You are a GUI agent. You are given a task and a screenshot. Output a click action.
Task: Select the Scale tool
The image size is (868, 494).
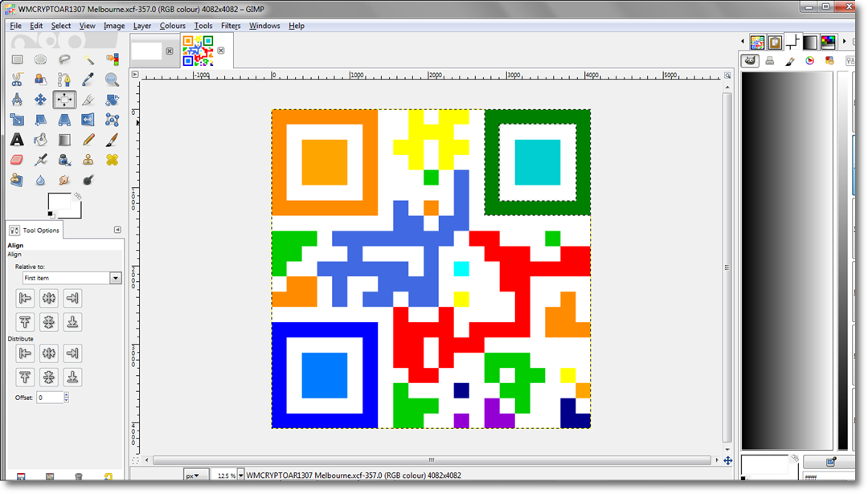[x=17, y=120]
